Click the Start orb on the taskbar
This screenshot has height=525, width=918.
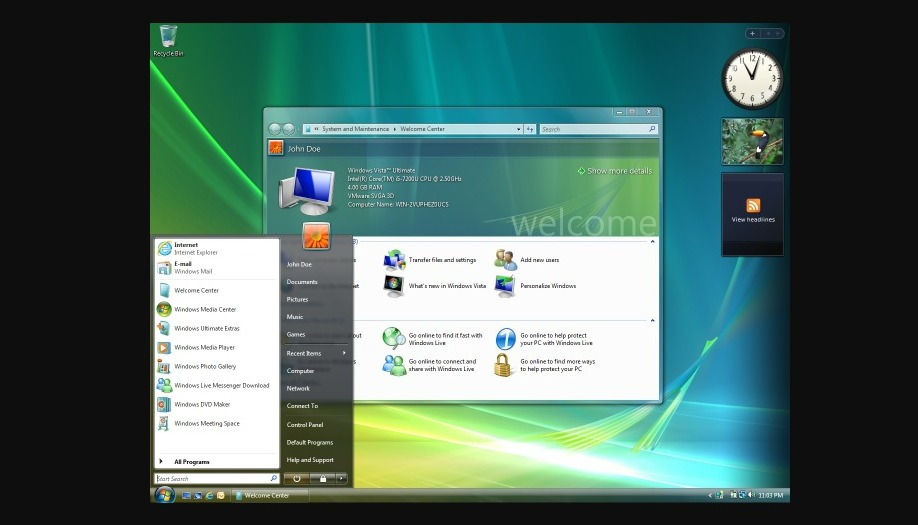tap(165, 495)
